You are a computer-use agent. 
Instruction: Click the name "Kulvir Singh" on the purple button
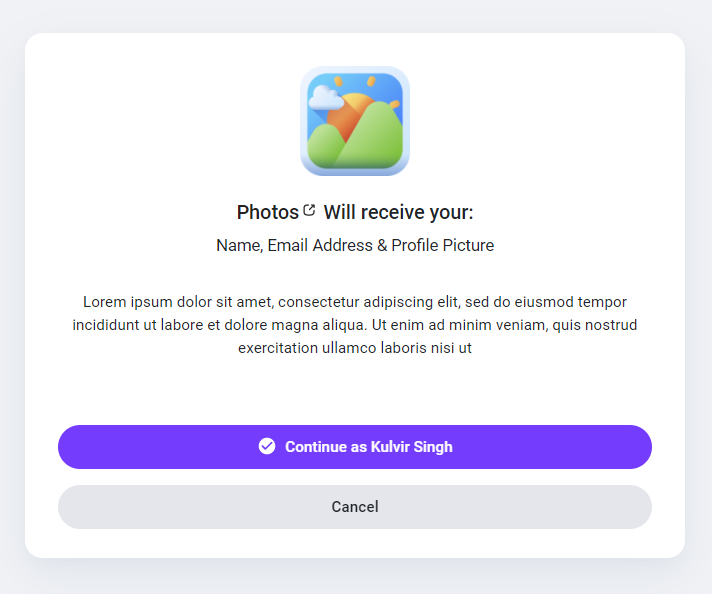point(411,447)
